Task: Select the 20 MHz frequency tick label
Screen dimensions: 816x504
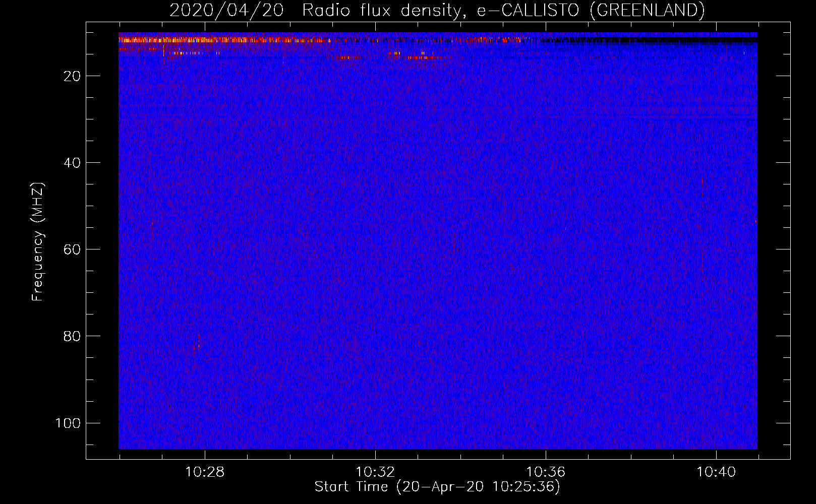Action: pyautogui.click(x=72, y=76)
